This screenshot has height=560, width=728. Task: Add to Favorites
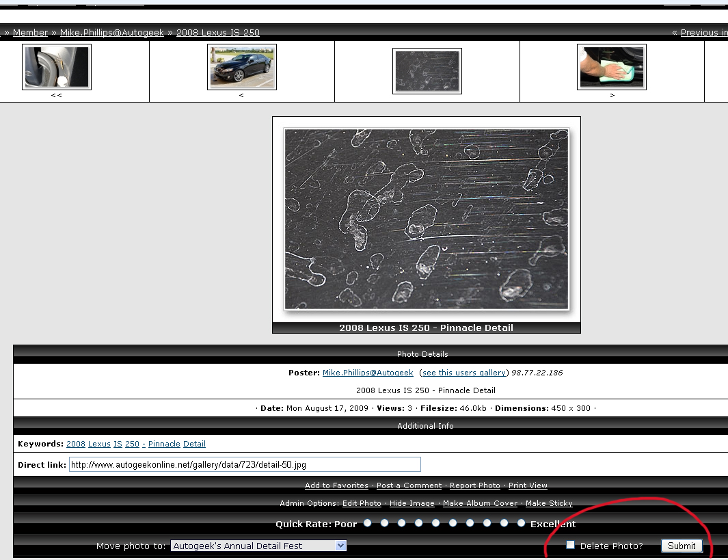336,485
